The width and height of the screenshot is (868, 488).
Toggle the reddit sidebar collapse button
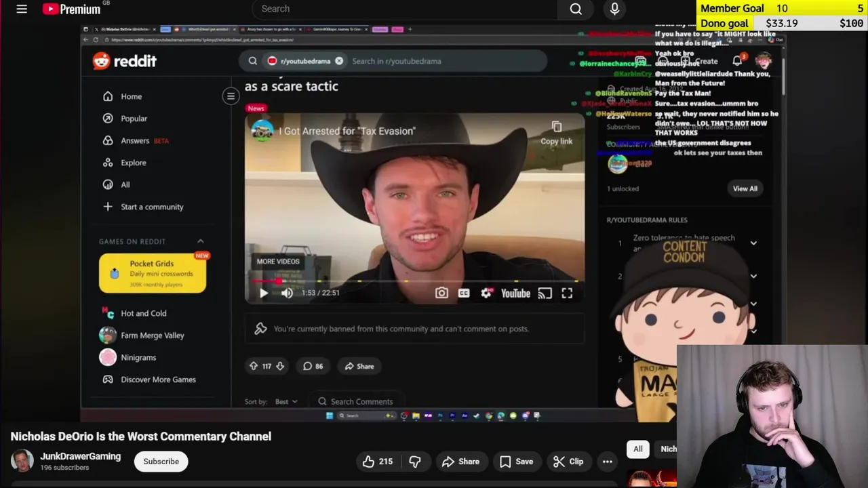[231, 96]
